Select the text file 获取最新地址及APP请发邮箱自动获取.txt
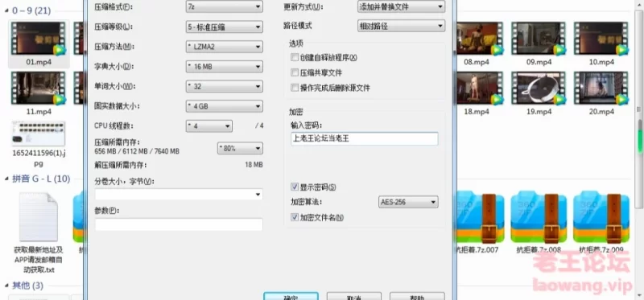Screen dimensions: 644x300 [x=38, y=216]
